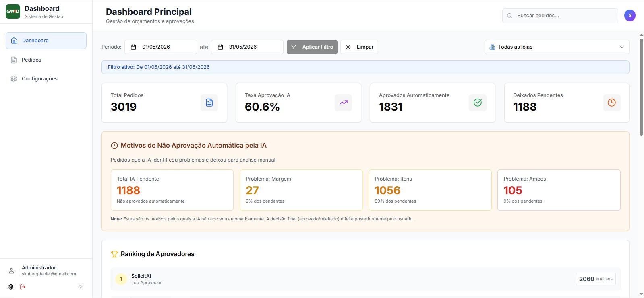The width and height of the screenshot is (644, 298).
Task: Click the Aplicar Filtro button
Action: 312,47
